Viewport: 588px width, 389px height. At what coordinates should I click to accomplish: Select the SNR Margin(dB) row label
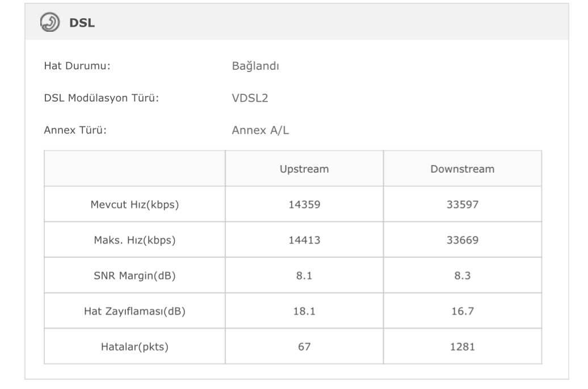[135, 275]
